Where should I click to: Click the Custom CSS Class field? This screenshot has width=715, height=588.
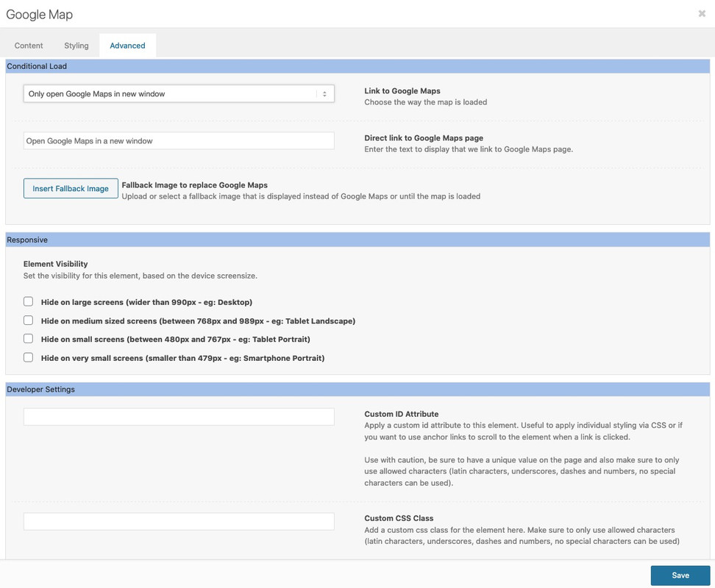[x=179, y=522]
